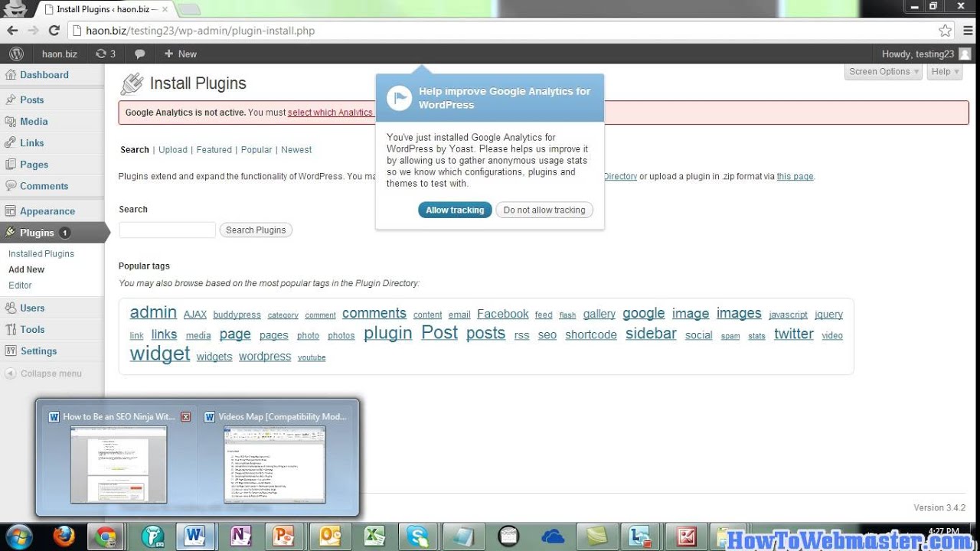The width and height of the screenshot is (980, 551).
Task: Bookmark the page with star icon
Action: pyautogui.click(x=946, y=31)
